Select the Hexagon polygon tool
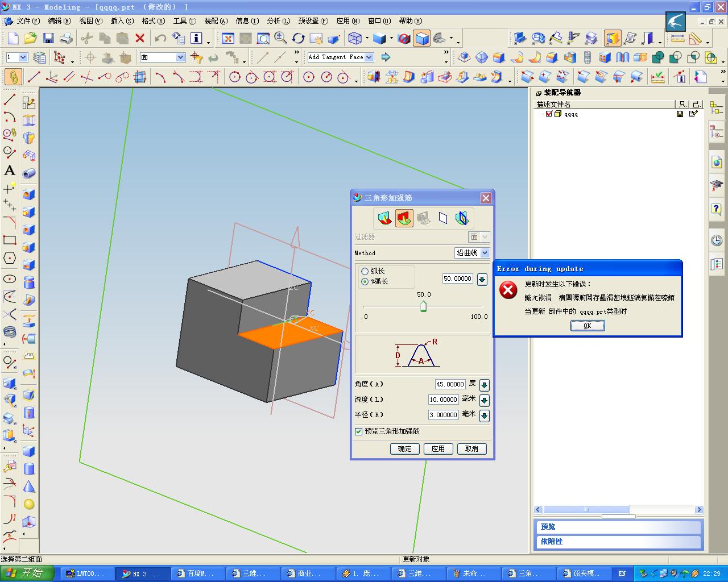The width and height of the screenshot is (728, 582). [10, 258]
